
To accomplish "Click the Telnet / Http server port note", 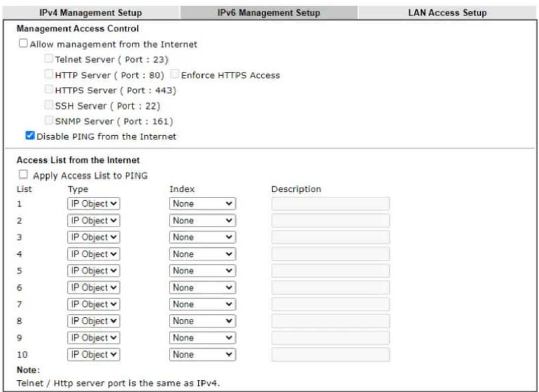I will click(x=118, y=383).
